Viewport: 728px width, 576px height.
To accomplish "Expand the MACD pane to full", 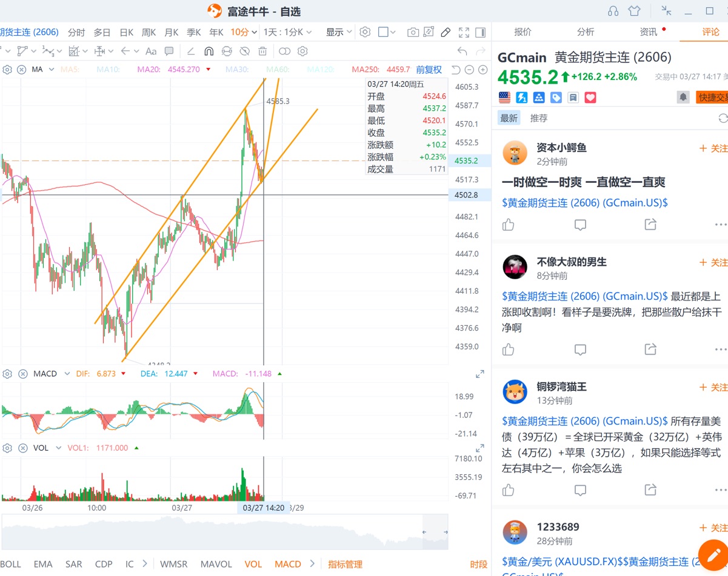I will pos(479,374).
